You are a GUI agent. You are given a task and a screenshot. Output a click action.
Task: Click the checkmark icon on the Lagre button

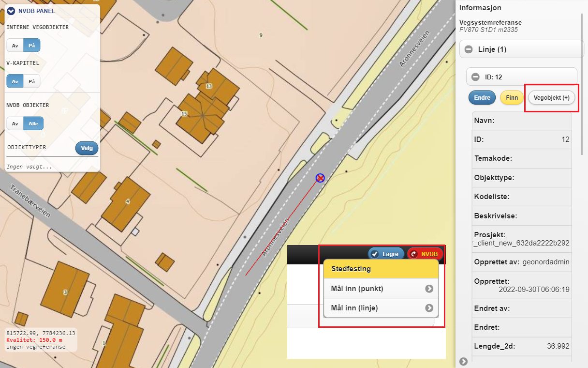(375, 254)
